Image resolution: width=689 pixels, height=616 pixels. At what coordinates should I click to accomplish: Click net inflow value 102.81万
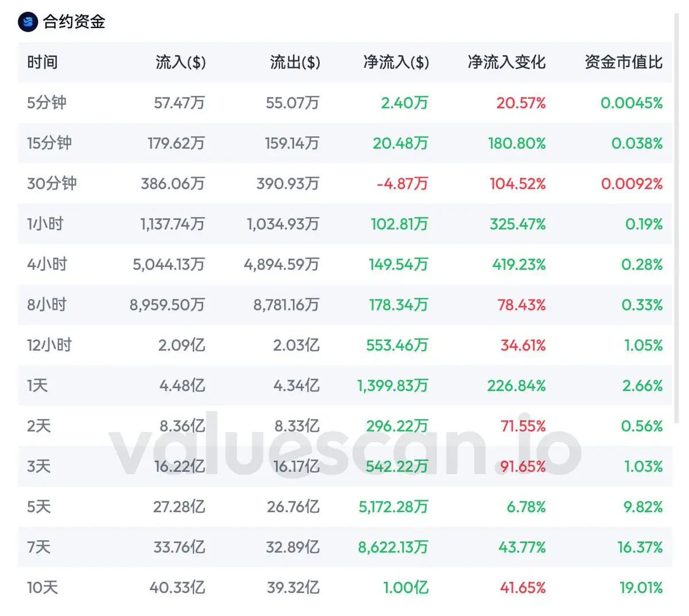pos(400,224)
